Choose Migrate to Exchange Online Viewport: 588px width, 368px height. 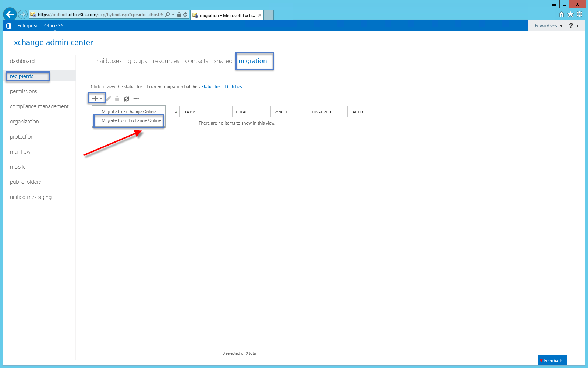tap(128, 112)
